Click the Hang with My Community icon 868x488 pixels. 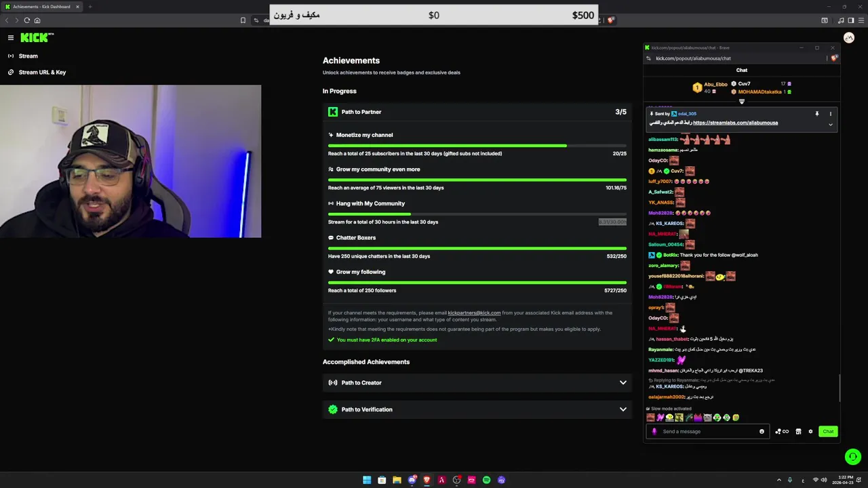331,203
